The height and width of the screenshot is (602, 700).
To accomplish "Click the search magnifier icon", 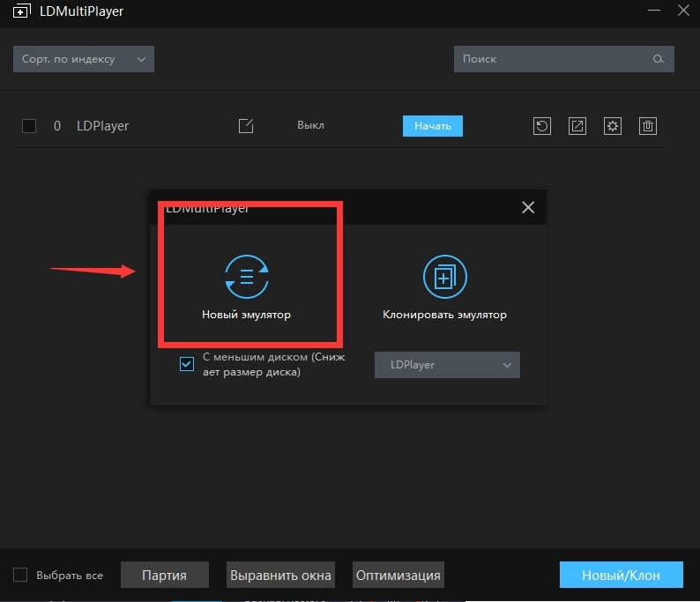I will (x=658, y=59).
